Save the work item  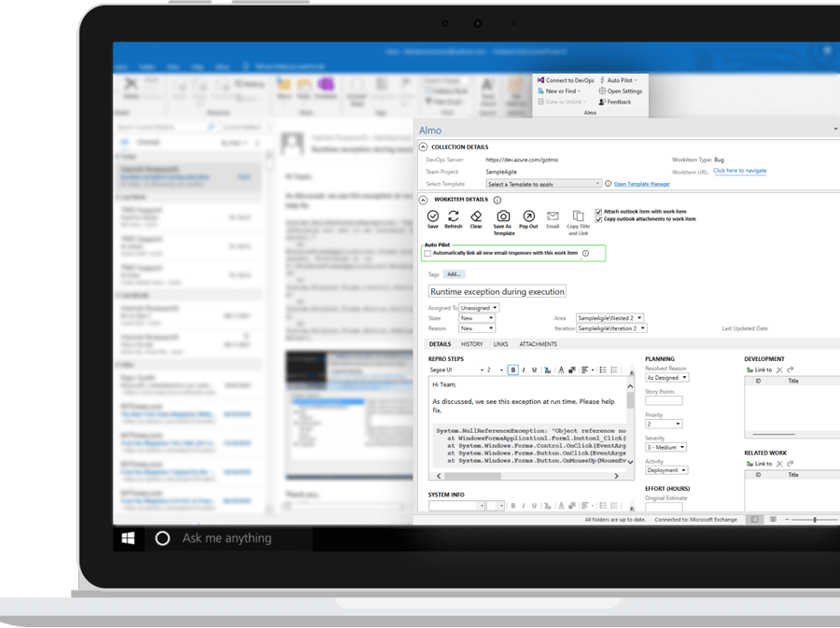point(433,216)
